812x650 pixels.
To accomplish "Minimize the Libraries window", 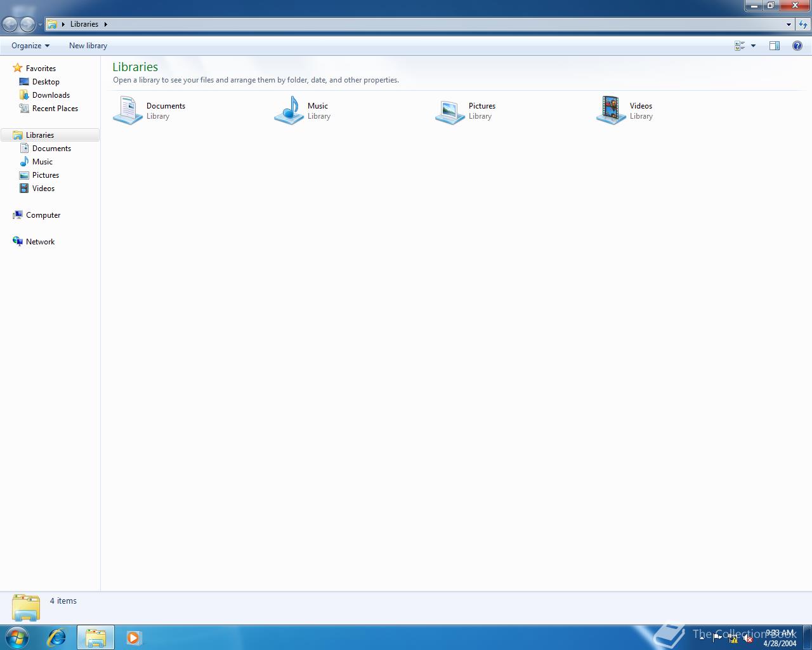I will [754, 6].
